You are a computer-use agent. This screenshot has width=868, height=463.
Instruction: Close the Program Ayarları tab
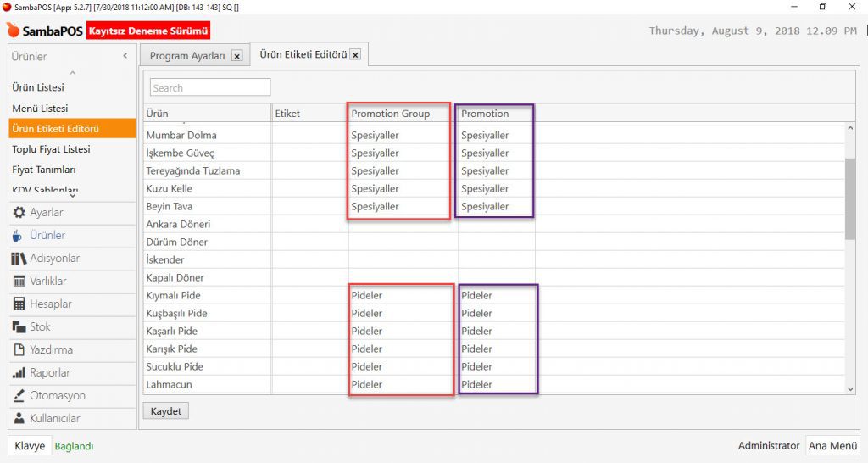click(237, 56)
